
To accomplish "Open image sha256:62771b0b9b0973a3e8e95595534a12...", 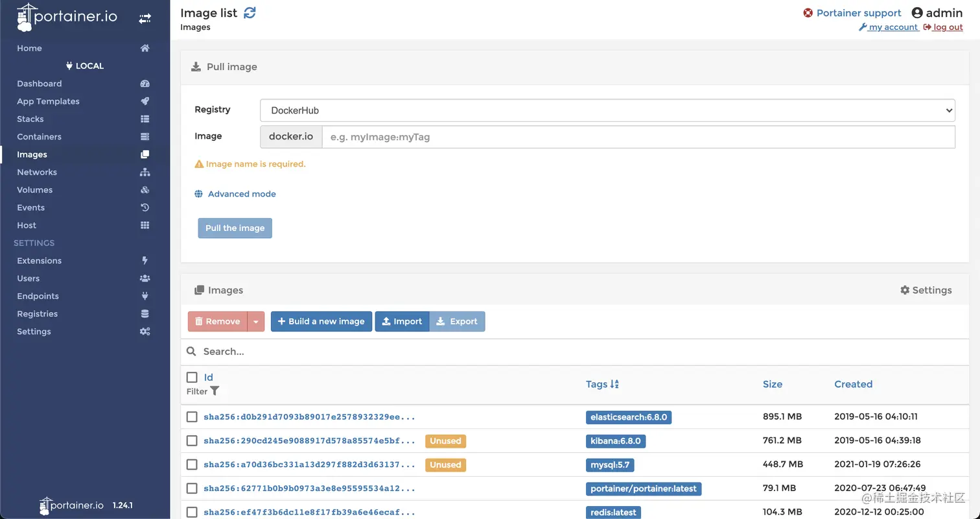I will click(309, 489).
